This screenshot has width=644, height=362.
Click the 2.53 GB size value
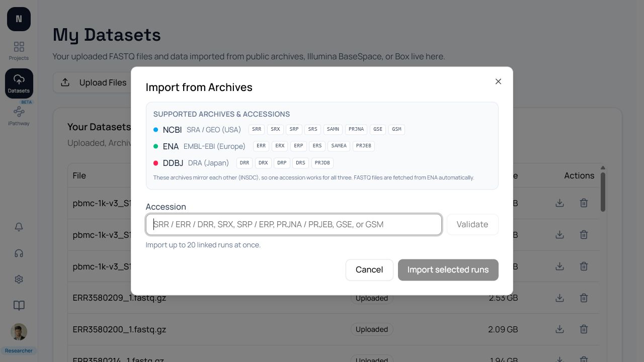point(503,298)
